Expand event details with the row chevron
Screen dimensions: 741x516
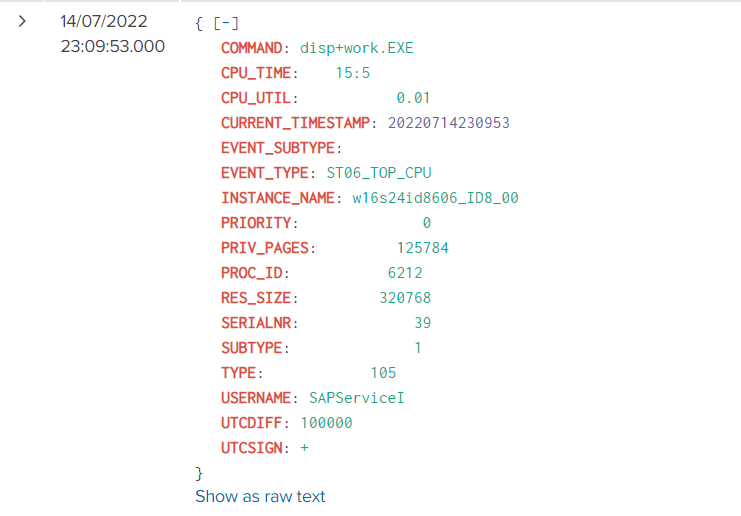coord(22,22)
